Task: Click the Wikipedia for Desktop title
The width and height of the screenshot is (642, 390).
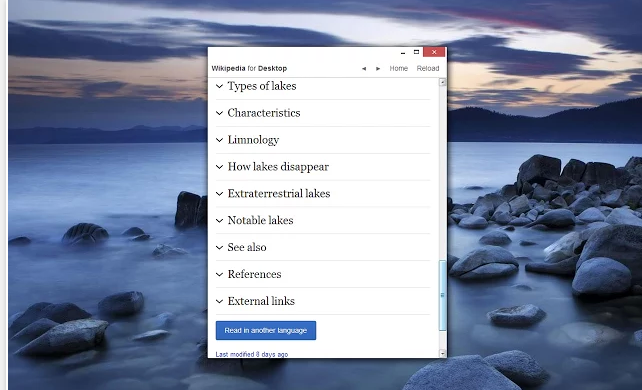Action: click(x=249, y=68)
